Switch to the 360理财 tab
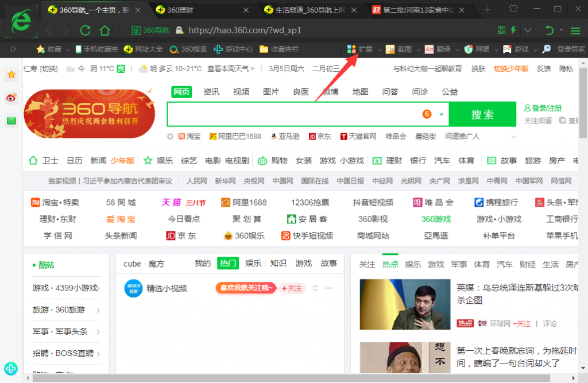The image size is (588, 383). (x=203, y=10)
